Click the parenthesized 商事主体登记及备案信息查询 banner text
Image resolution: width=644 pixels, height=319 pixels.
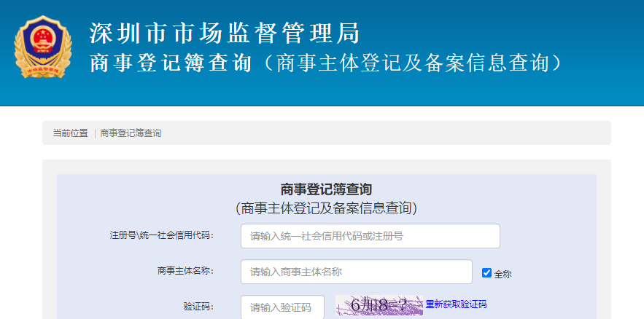pos(411,63)
